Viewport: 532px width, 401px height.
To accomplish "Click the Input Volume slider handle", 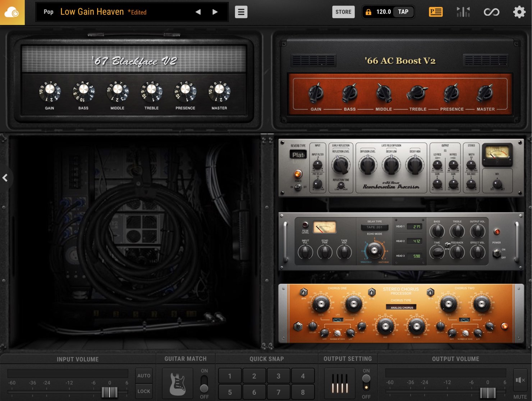I will 110,392.
